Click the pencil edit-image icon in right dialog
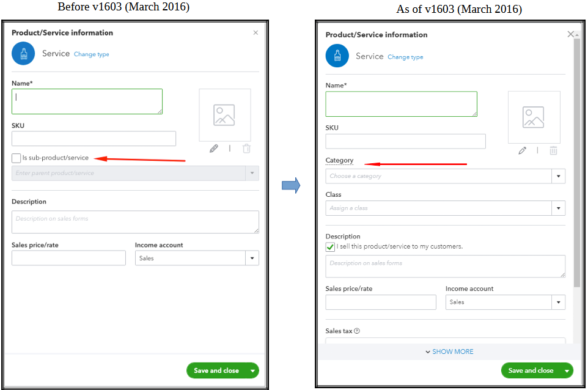 [523, 150]
